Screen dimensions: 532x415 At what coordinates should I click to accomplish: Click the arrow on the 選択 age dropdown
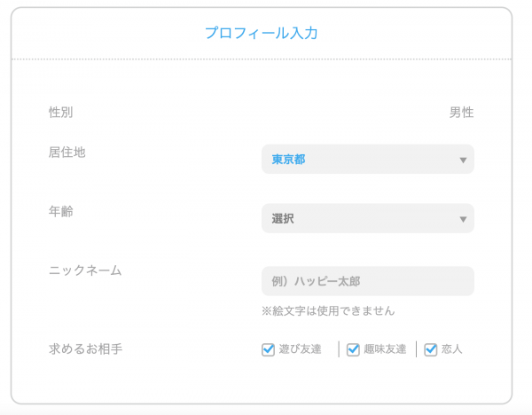[463, 220]
